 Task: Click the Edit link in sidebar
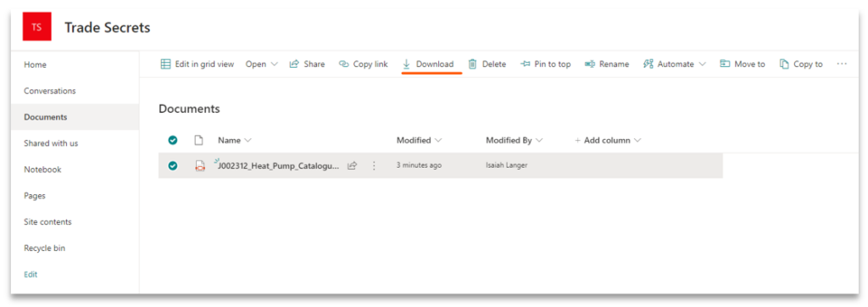click(31, 274)
